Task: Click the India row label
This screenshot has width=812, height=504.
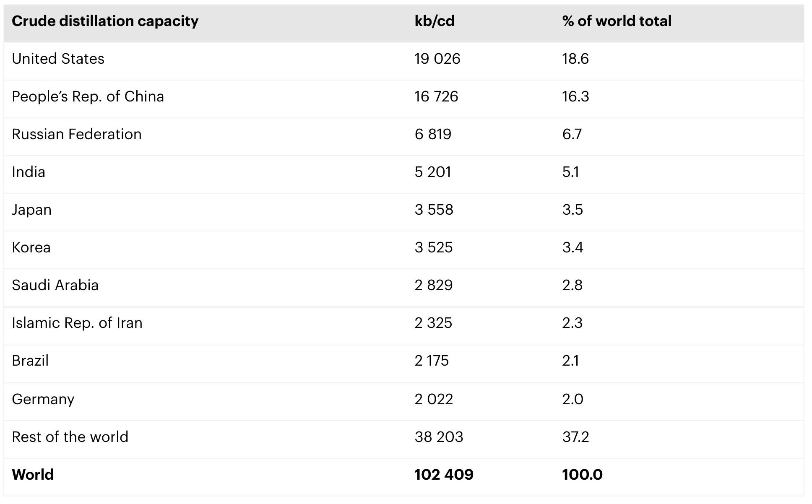Action: click(29, 172)
